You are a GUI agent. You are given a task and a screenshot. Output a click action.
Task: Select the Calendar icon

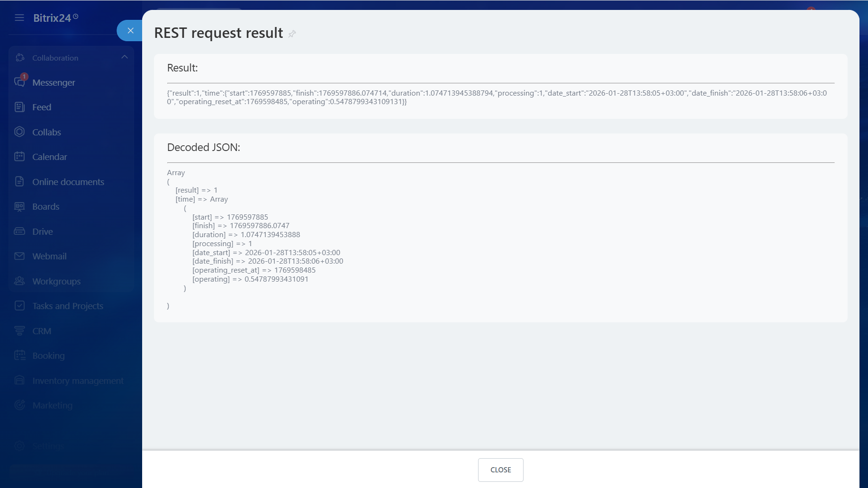click(x=19, y=156)
